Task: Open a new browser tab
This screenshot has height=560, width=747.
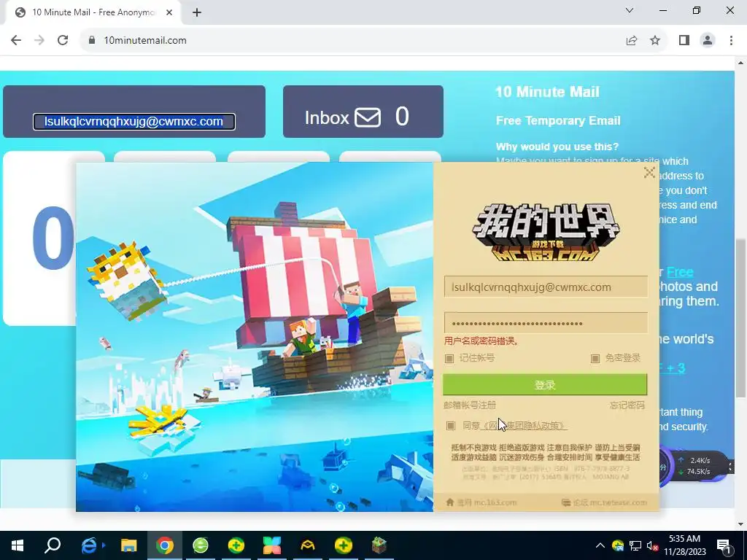Action: pos(197,13)
